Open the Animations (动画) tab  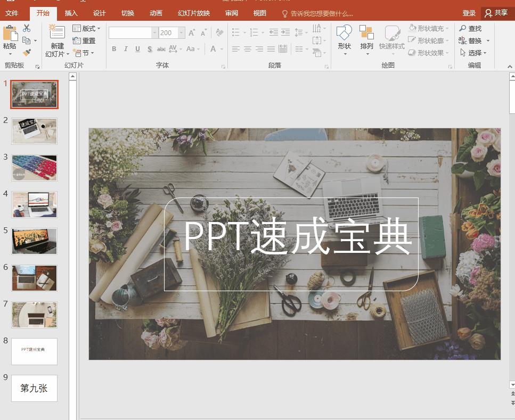tap(156, 13)
